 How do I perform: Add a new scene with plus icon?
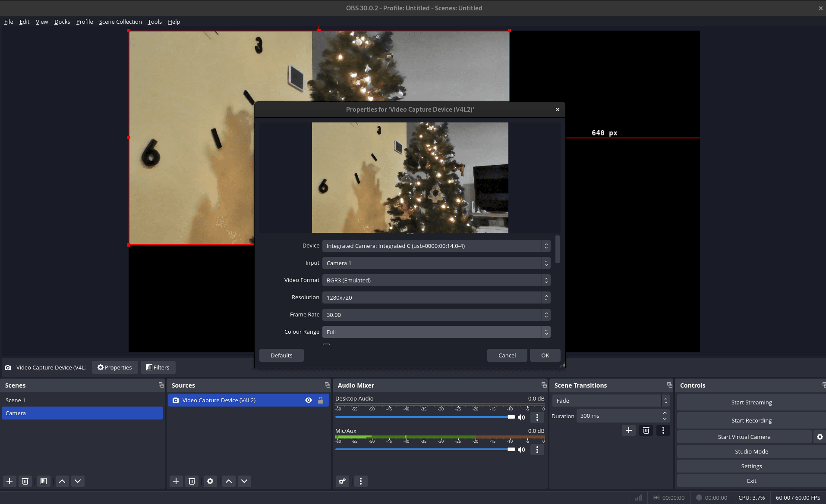tap(9, 481)
